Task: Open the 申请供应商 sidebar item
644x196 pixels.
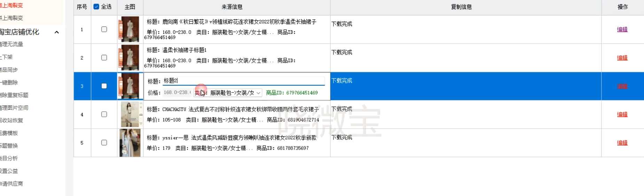Action: pos(11,183)
